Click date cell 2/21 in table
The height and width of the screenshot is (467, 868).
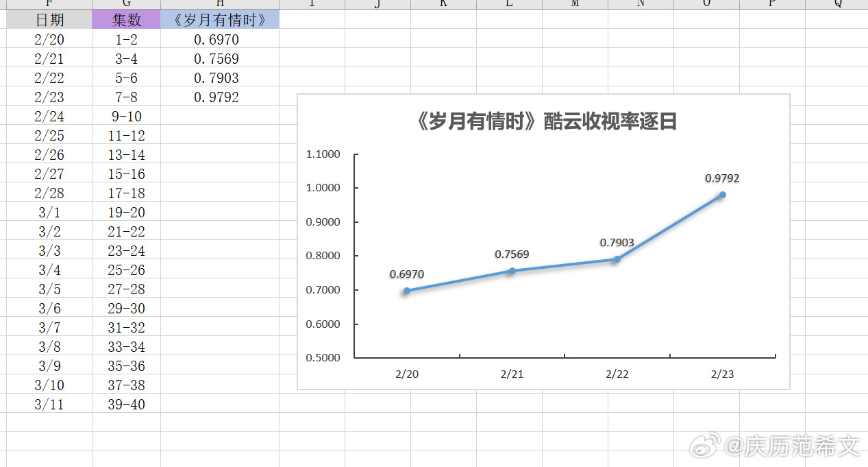click(x=49, y=58)
